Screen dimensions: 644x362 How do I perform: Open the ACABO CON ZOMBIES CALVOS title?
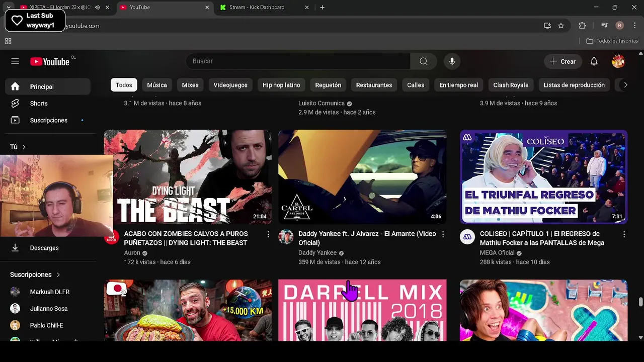click(186, 238)
